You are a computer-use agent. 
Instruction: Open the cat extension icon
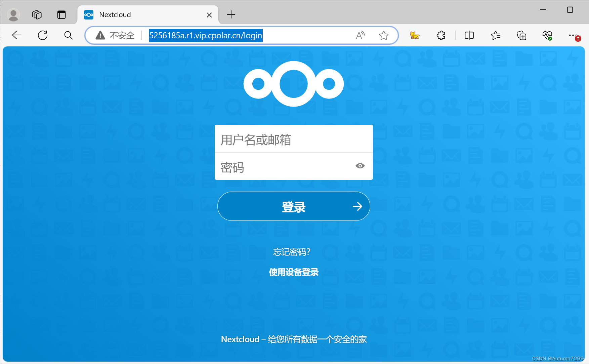(415, 35)
